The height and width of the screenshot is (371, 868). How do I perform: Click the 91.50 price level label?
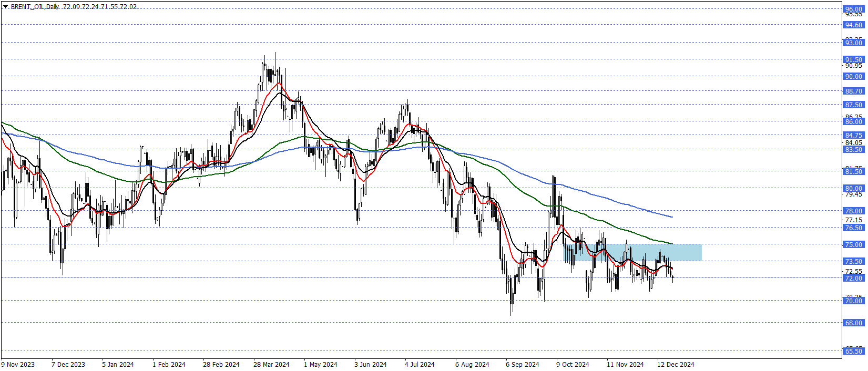click(853, 59)
